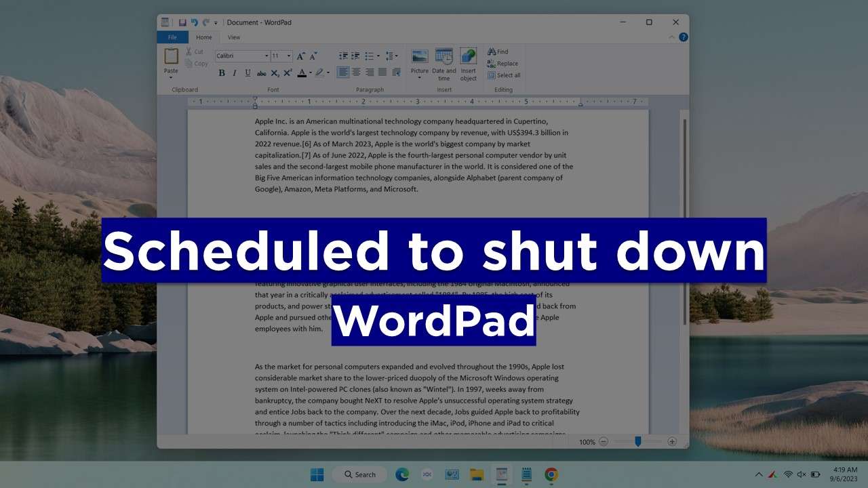Open the File menu

[x=172, y=37]
